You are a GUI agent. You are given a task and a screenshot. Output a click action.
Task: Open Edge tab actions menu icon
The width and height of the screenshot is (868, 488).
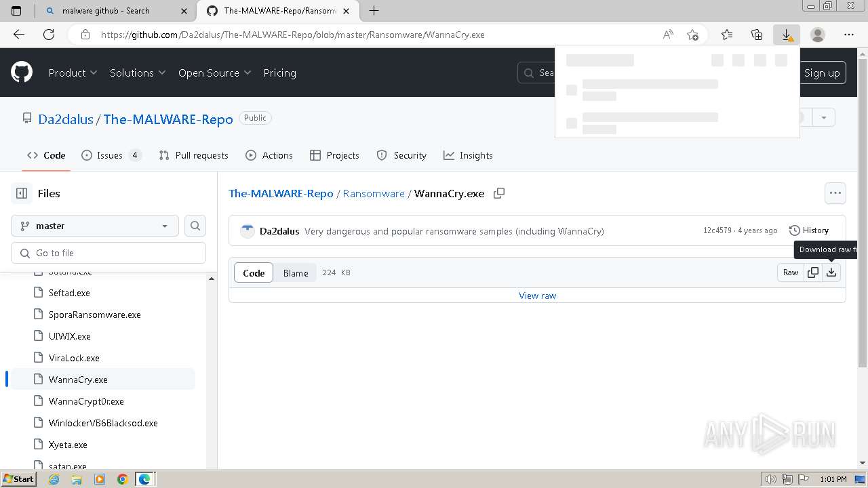click(x=16, y=10)
